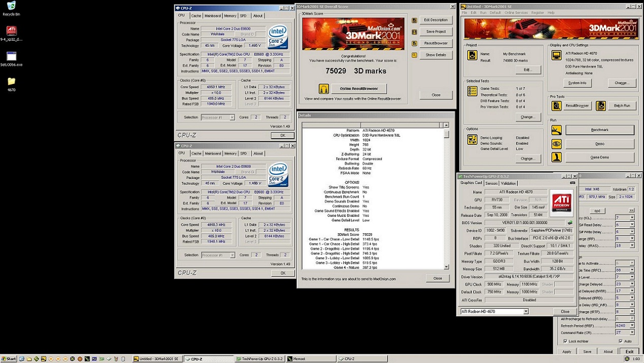Click the Core Speed value 4850.1 MHz
The image size is (644, 363).
tap(216, 87)
